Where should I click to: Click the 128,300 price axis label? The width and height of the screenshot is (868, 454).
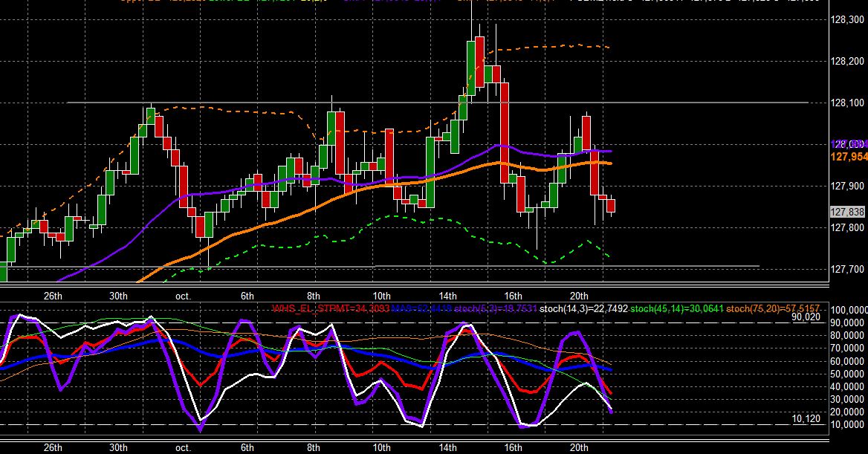click(x=847, y=20)
